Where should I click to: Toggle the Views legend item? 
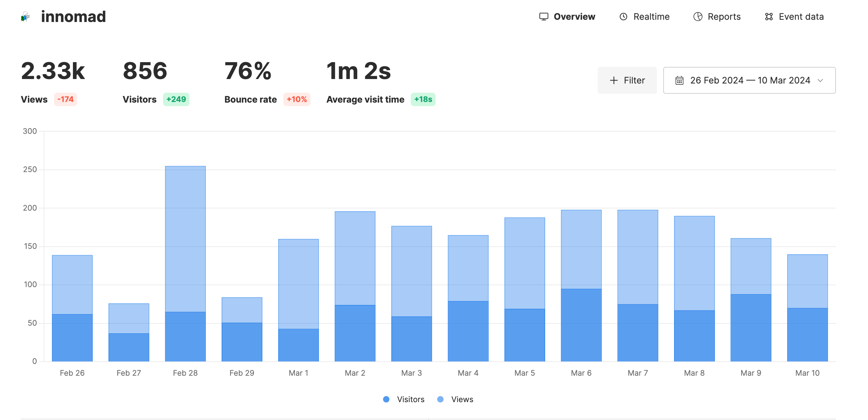pos(455,399)
